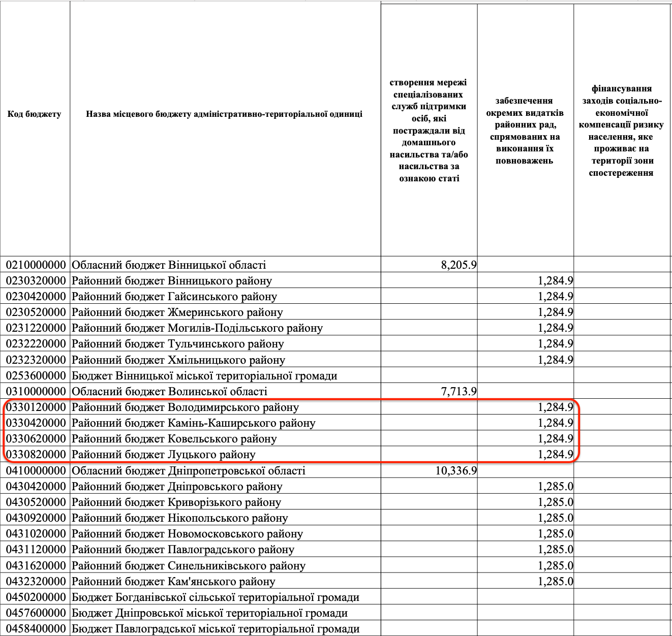Screen dimensions: 672x636
Task: Select 'Районний бюджет Могилів-Подільського району' cell
Action: [x=197, y=328]
